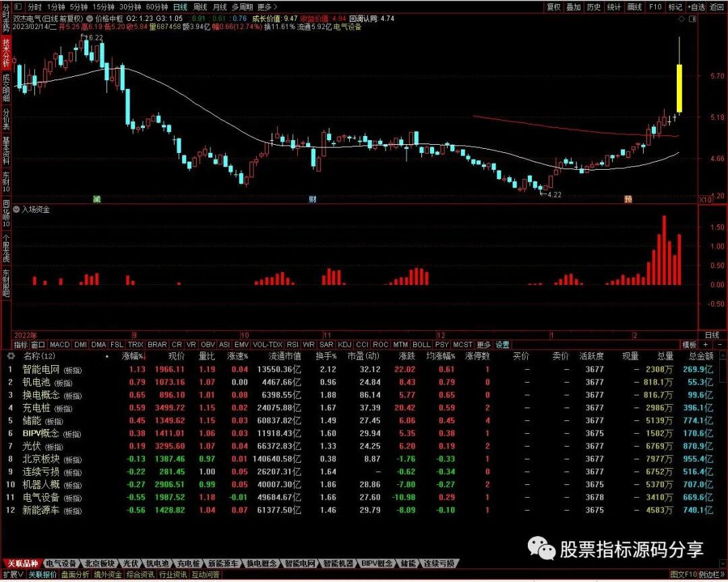Click the panel layout icon left of 分时
Viewport: 728px width, 582px height.
click(x=18, y=7)
